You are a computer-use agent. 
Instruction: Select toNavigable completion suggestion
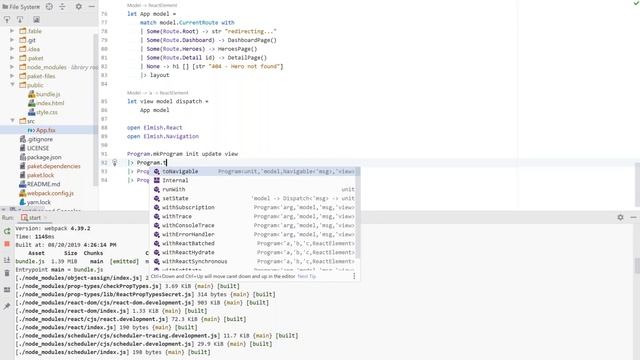253,171
